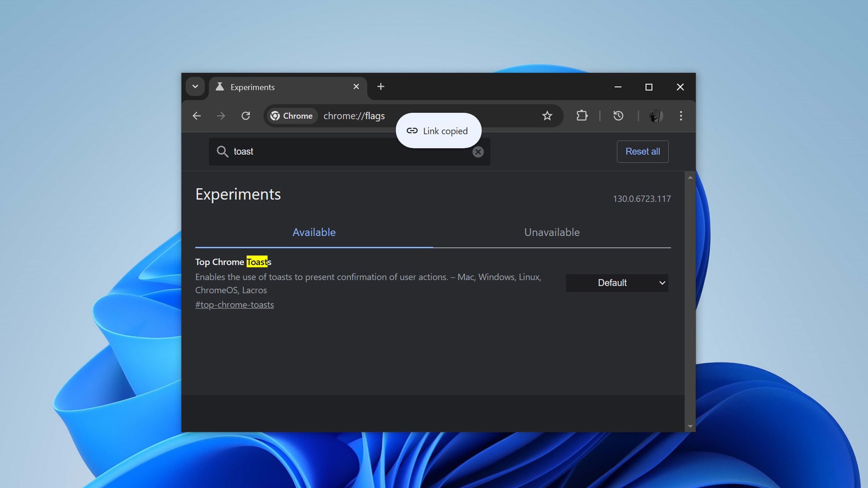Click the scrollbar up arrow
Screen dimensions: 868x488
tap(690, 178)
